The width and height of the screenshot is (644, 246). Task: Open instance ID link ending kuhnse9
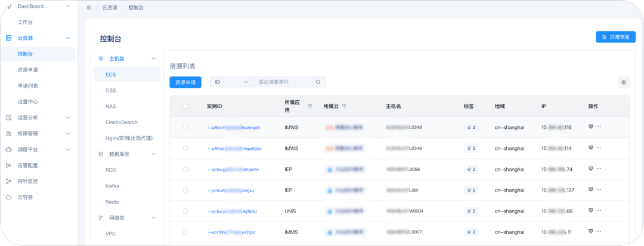(x=234, y=127)
